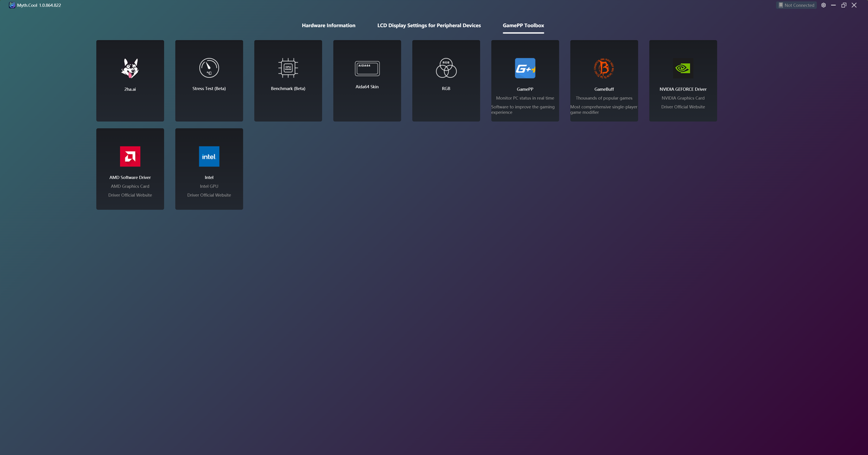
Task: Click the NVIDIA GeForce green logo
Action: (x=682, y=68)
